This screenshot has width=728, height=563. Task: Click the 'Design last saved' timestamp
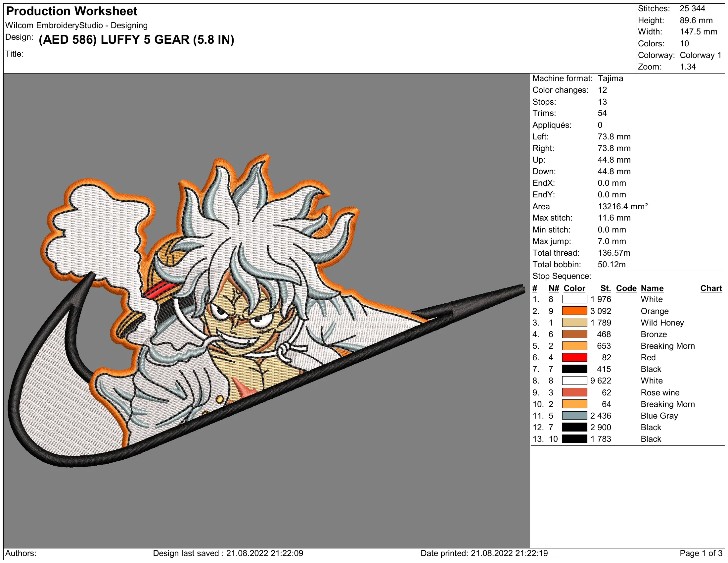(x=228, y=553)
